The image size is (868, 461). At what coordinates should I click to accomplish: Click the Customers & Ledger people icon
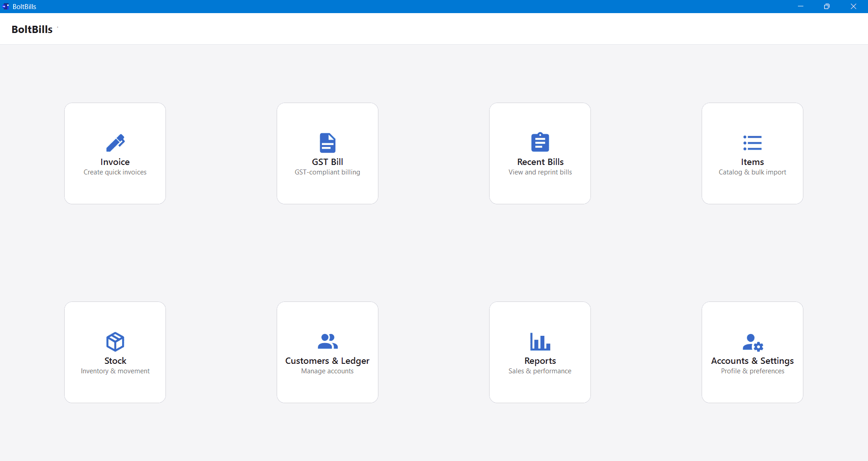(327, 342)
